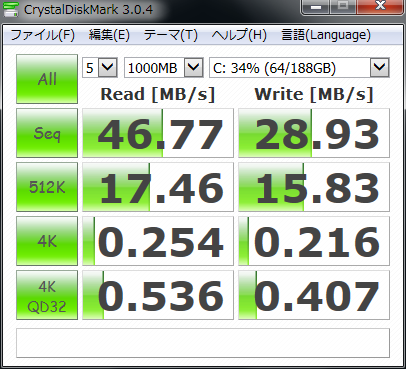Start the 4K random test
Screen dimensions: 406x369
pos(47,241)
